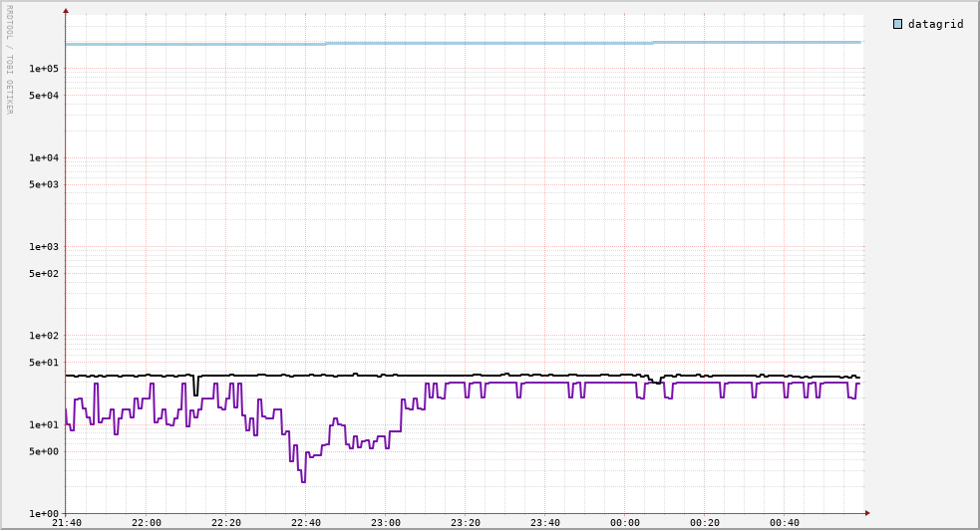Click the 5e+00 y-axis label
The image size is (980, 530).
[x=44, y=452]
